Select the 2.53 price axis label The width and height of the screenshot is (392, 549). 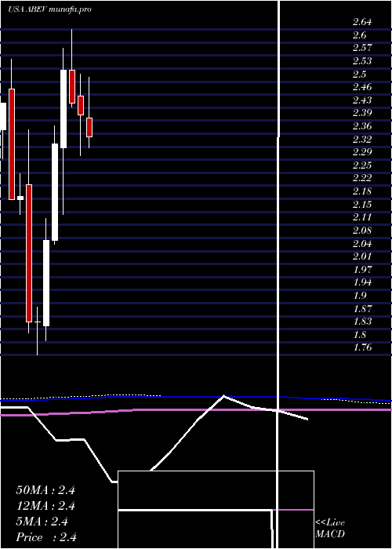point(362,61)
